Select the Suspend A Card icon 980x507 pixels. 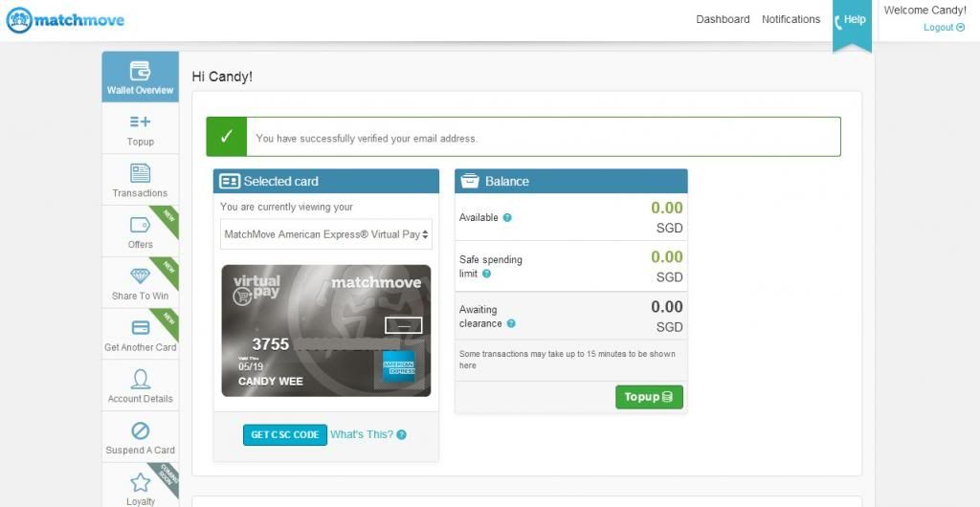[140, 430]
